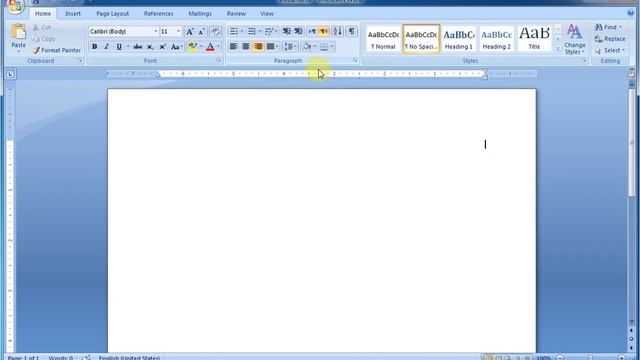640x360 pixels.
Task: Click the Paste clipboard icon
Action: click(18, 32)
